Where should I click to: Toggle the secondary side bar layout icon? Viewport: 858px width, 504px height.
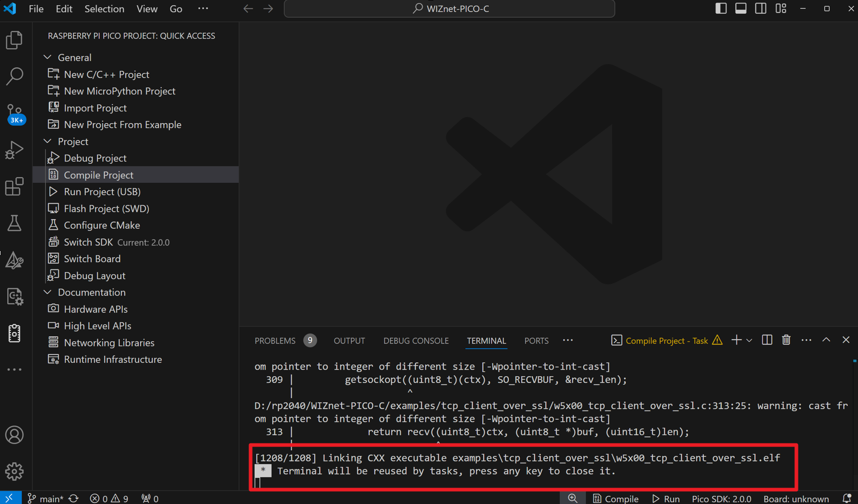(761, 8)
